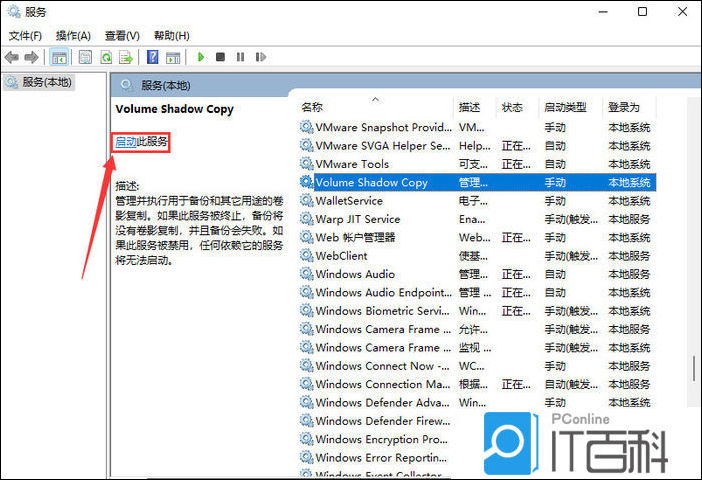Open the 操作(A) menu
This screenshot has height=480, width=702.
73,35
